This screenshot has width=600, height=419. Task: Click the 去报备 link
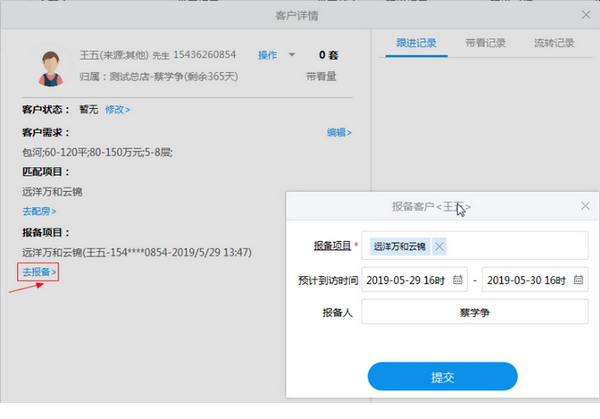click(x=40, y=272)
